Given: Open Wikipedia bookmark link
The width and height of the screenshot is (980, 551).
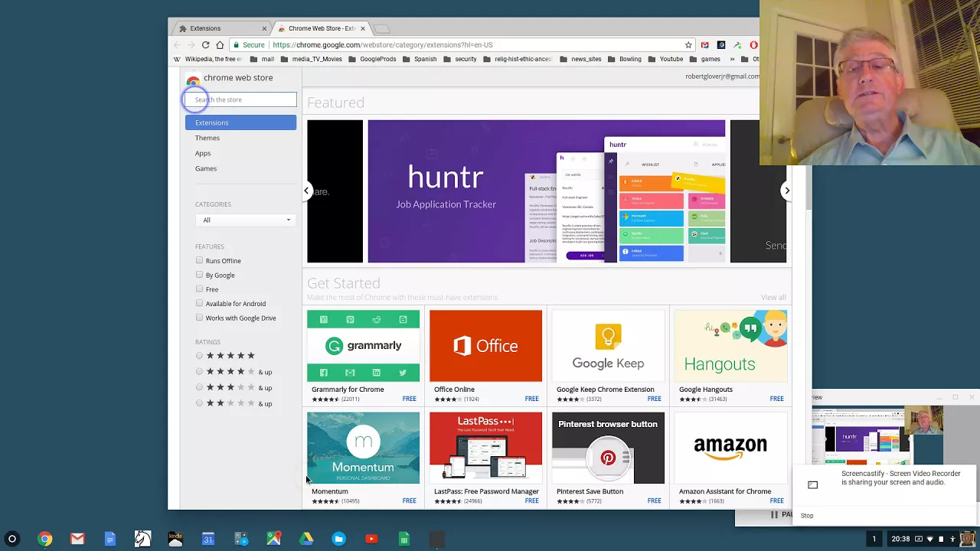Looking at the screenshot, I should [x=207, y=59].
